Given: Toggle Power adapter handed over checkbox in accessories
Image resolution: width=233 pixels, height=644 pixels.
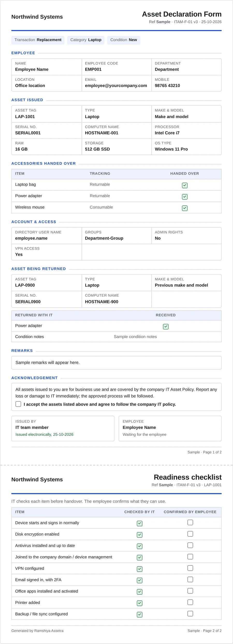Looking at the screenshot, I should coord(185,197).
